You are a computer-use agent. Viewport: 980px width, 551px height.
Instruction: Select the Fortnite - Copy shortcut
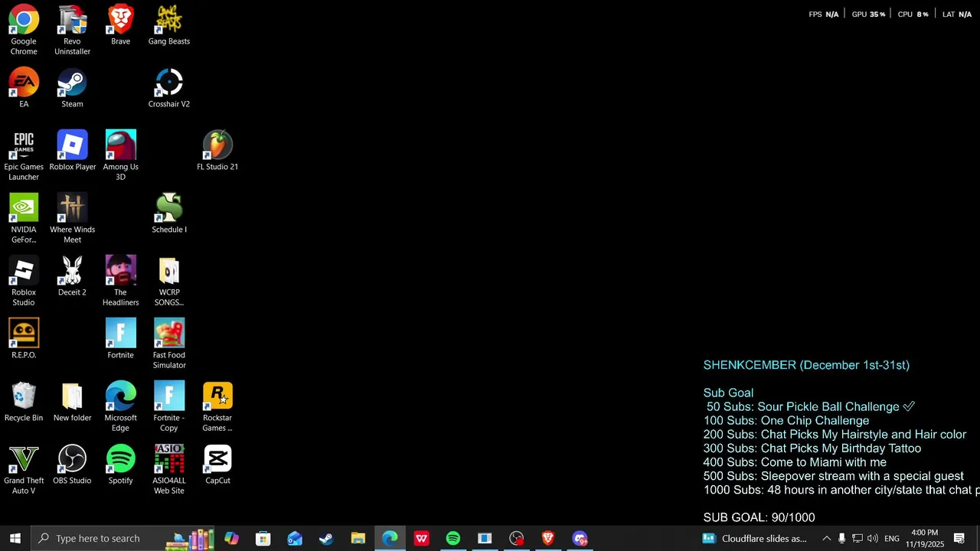click(169, 407)
